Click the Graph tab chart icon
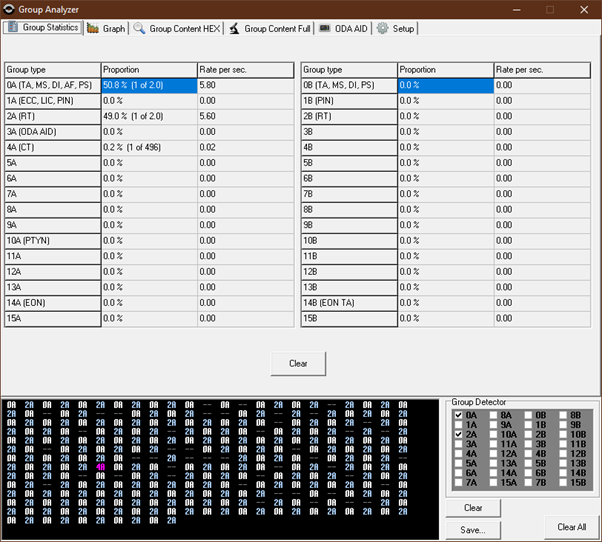 point(93,29)
